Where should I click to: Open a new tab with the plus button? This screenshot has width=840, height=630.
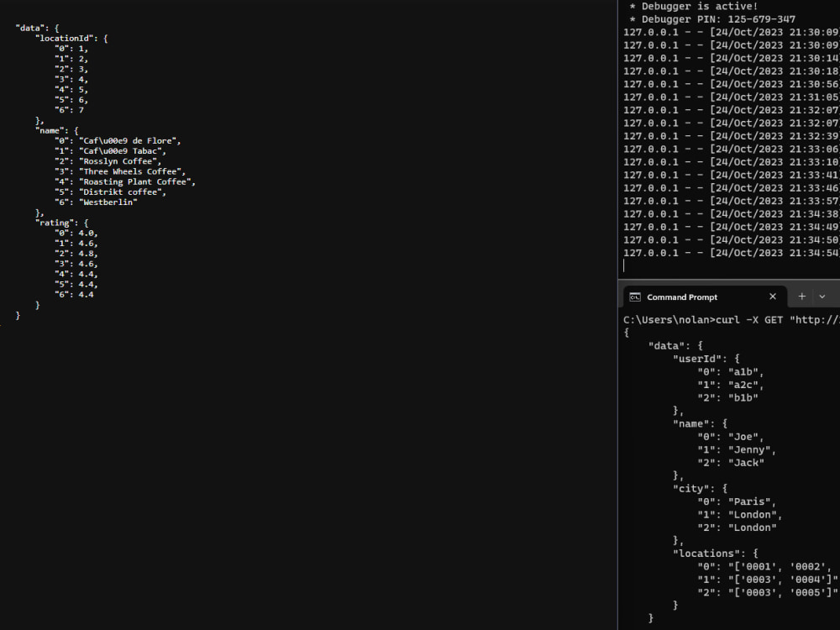click(x=801, y=297)
